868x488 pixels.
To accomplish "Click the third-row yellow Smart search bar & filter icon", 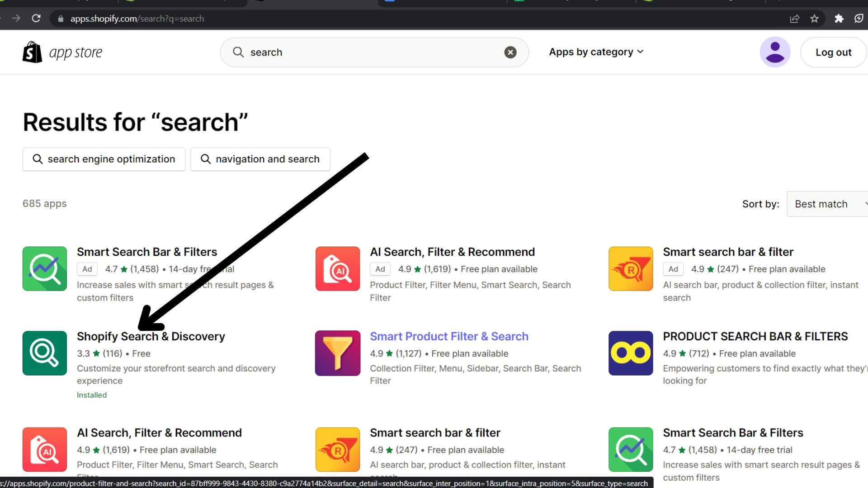I will 338,449.
